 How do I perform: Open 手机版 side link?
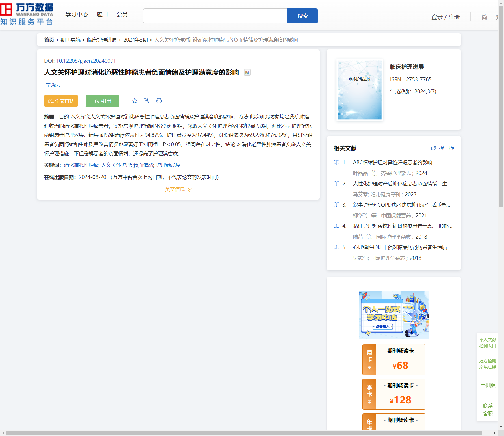click(x=488, y=385)
